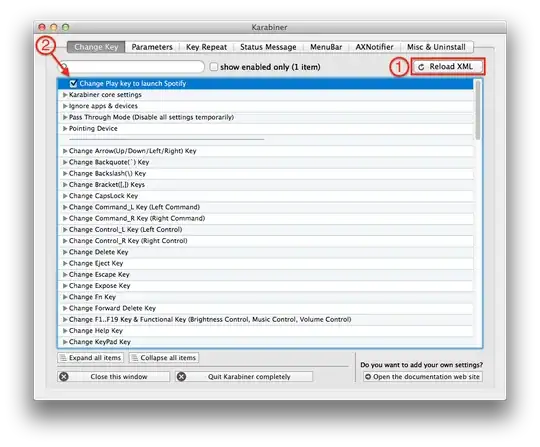The image size is (540, 447).
Task: Click the green zoom window button
Action: tap(65, 27)
